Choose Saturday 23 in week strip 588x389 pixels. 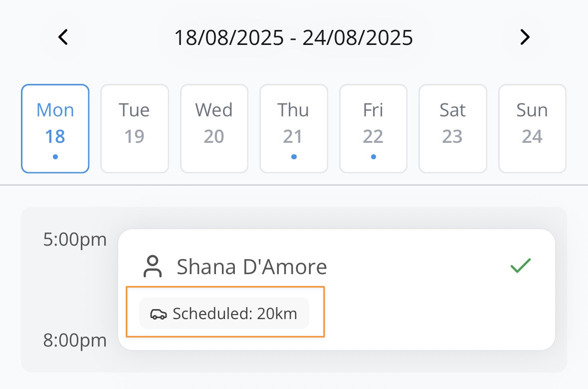[453, 128]
